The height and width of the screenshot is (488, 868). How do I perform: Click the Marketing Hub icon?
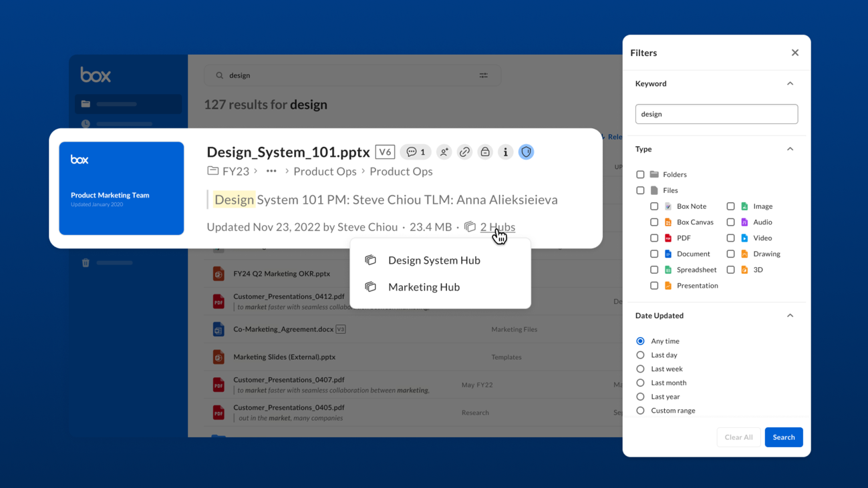pyautogui.click(x=371, y=287)
